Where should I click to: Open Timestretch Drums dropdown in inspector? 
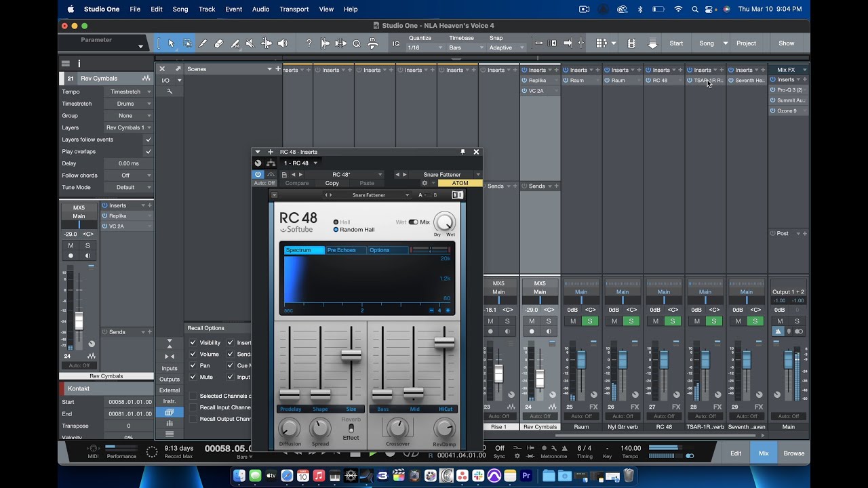tap(128, 104)
